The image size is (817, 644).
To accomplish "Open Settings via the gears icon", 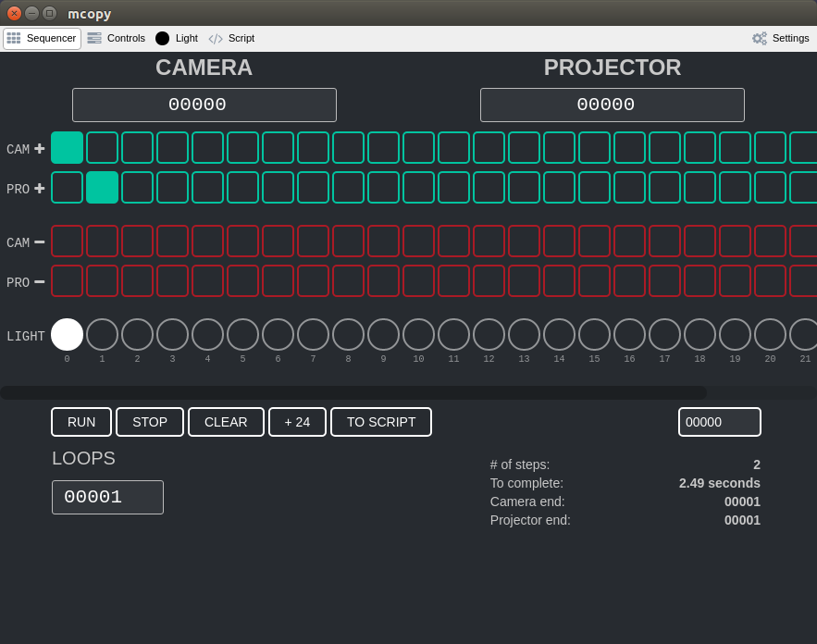I will 760,38.
